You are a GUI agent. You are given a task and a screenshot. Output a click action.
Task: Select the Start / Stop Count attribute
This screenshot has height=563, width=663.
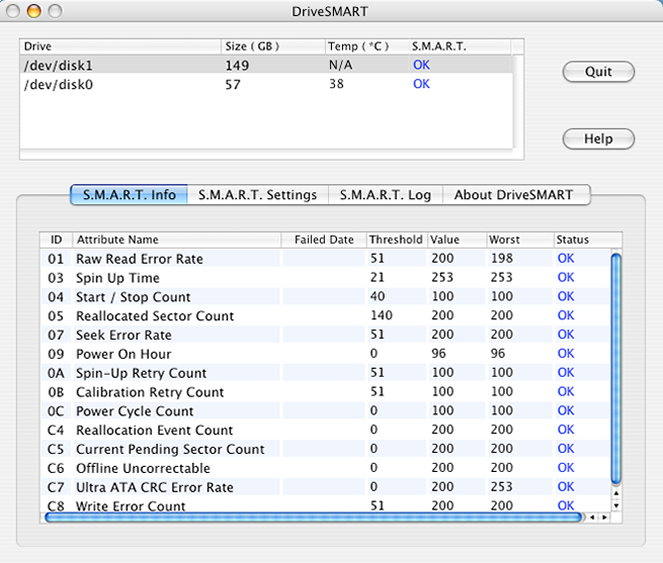(325, 297)
